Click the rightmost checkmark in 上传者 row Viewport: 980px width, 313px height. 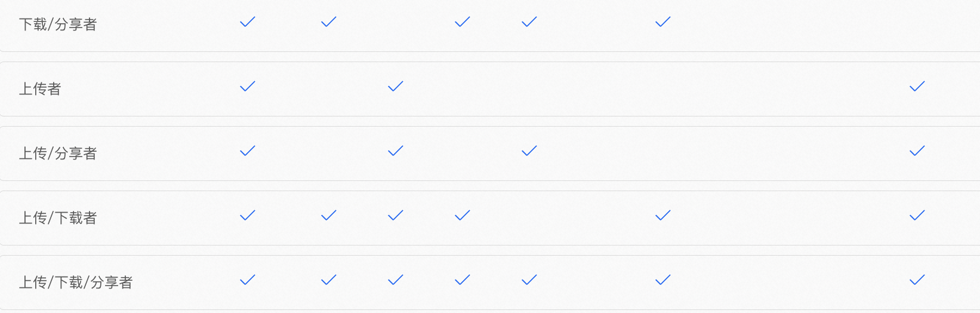(917, 87)
